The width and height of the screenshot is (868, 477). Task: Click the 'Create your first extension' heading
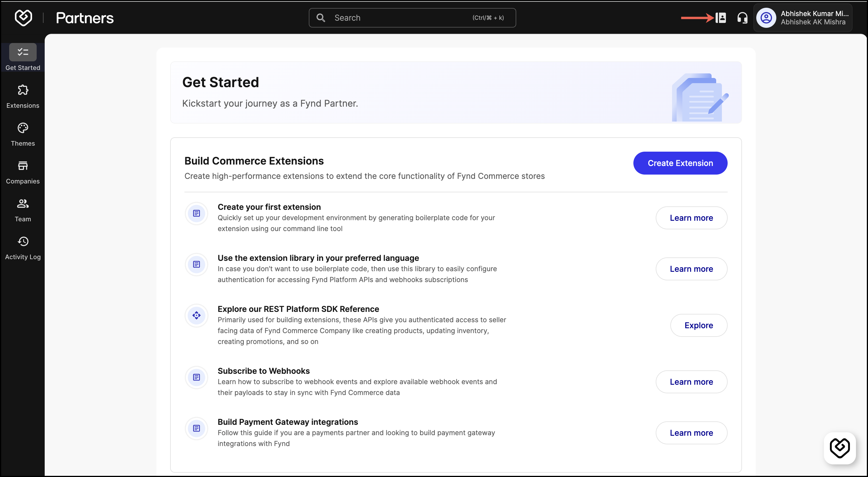269,207
